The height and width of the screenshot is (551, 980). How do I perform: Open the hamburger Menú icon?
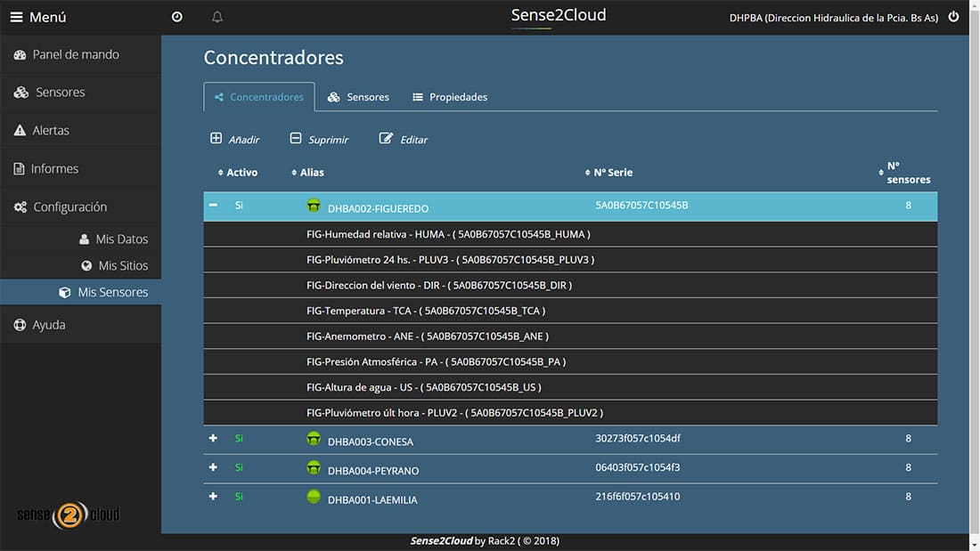(16, 17)
